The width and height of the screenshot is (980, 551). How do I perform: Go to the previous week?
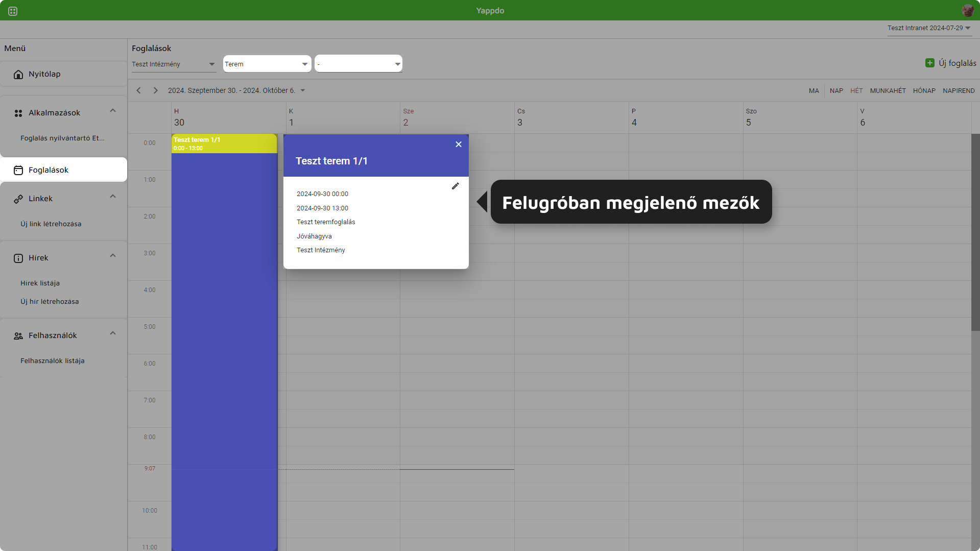138,90
